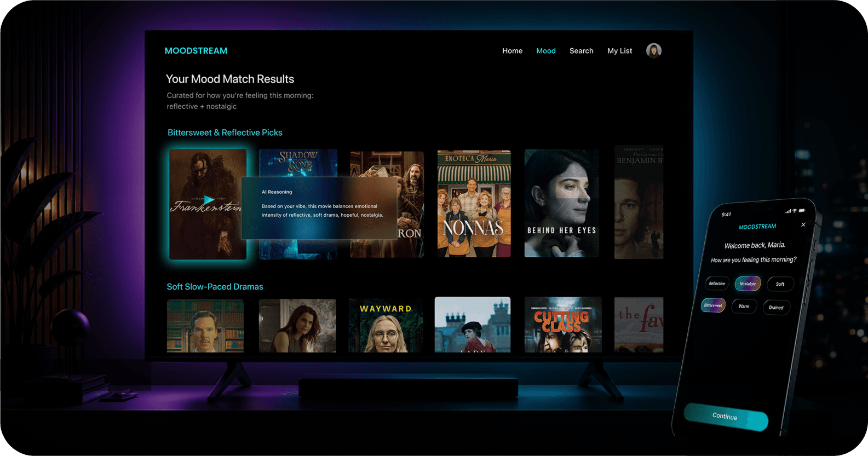Screen dimensions: 868x456
Task: Select the Cutting Class thumbnail
Action: click(x=563, y=325)
